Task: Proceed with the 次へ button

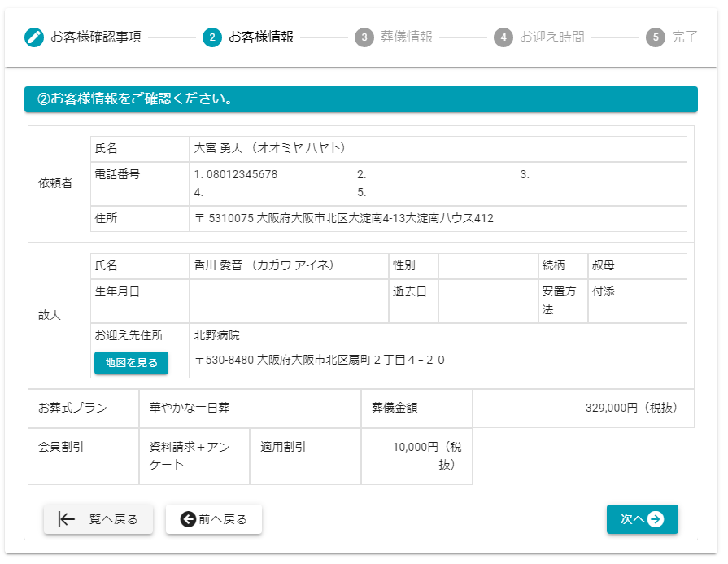Action: 642,519
